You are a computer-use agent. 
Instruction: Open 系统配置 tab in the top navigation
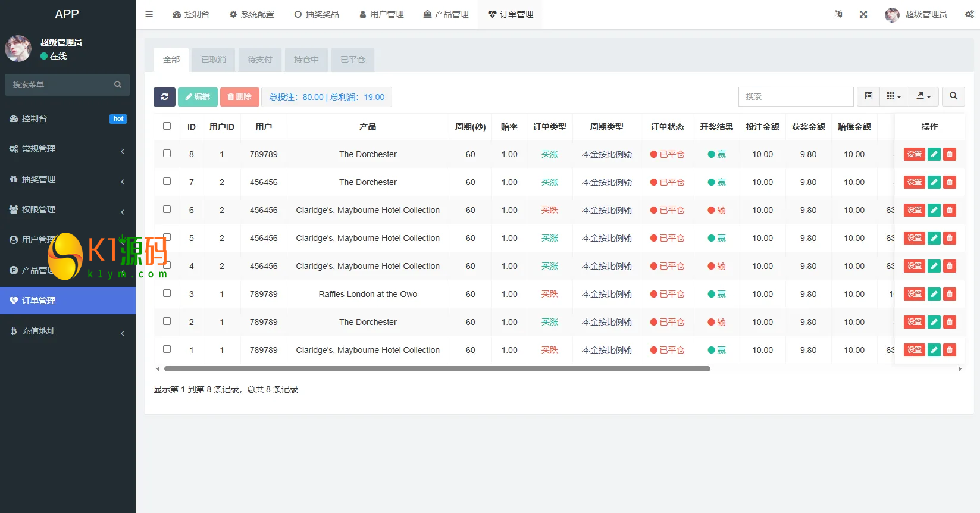(252, 14)
